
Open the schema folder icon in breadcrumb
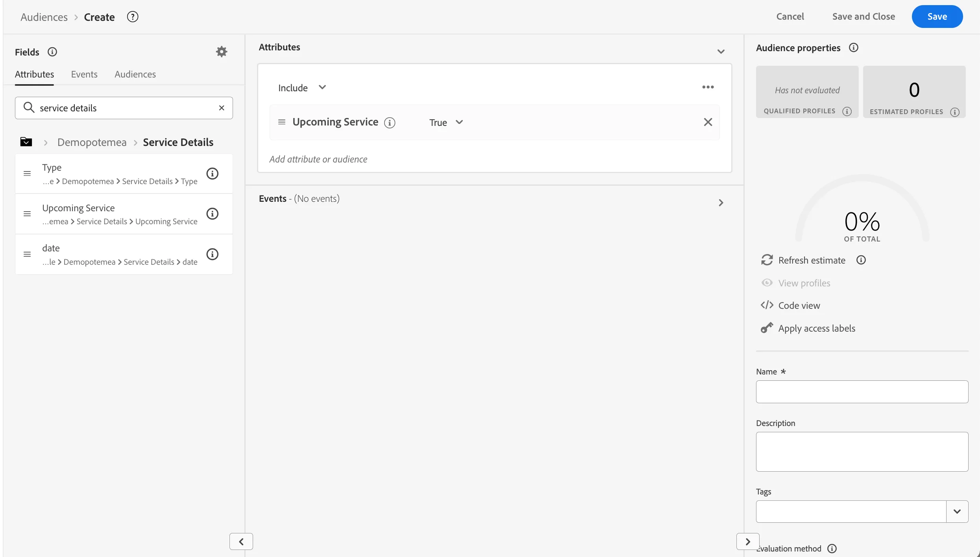point(26,142)
